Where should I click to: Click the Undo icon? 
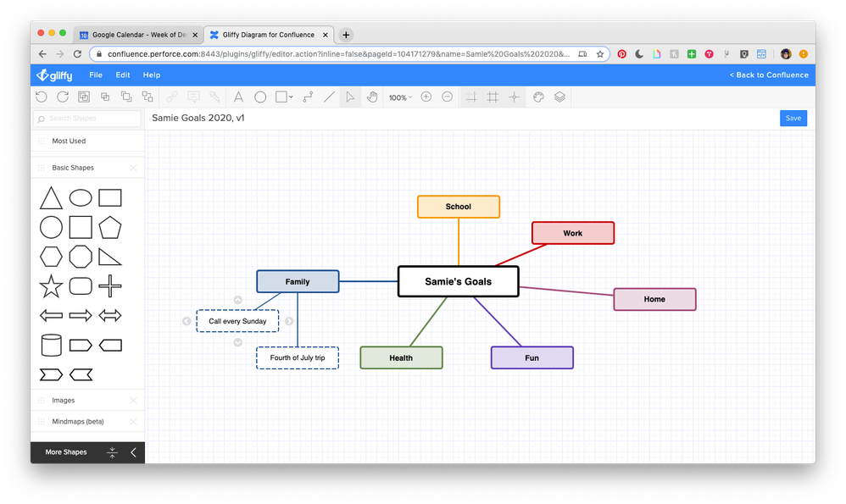pyautogui.click(x=41, y=97)
